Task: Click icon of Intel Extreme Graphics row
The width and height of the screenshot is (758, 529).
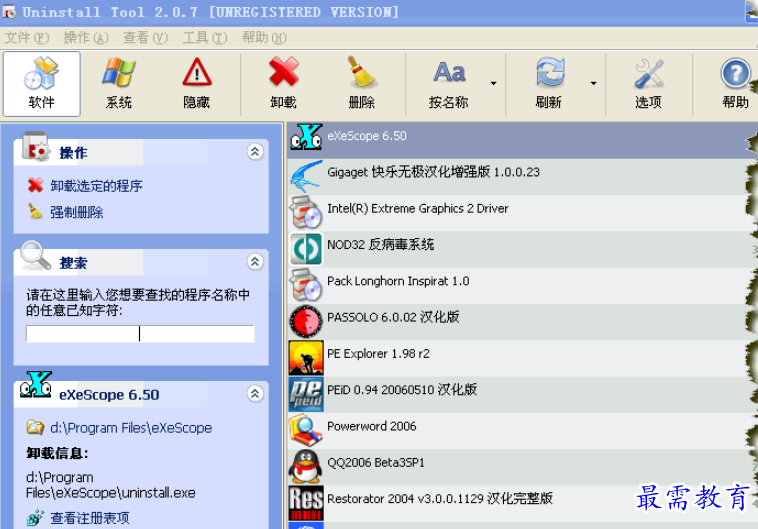Action: 306,213
